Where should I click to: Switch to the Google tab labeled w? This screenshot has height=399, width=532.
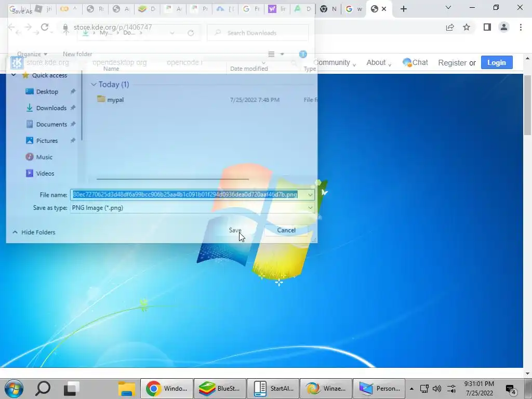(x=354, y=9)
